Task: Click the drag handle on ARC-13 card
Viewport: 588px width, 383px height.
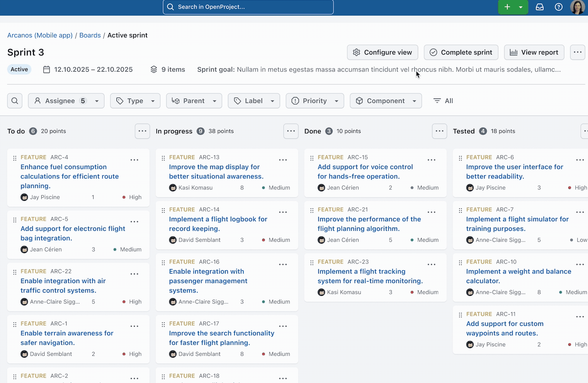Action: [x=163, y=158]
